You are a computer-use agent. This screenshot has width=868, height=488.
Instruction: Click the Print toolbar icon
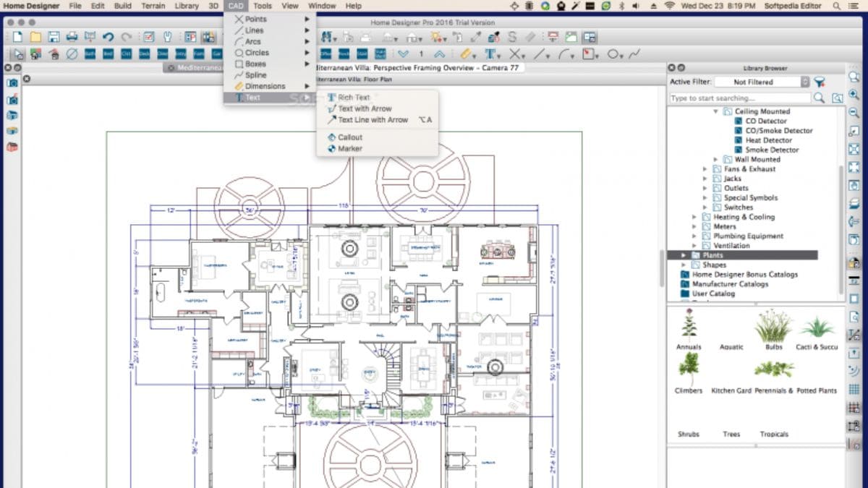pyautogui.click(x=72, y=37)
